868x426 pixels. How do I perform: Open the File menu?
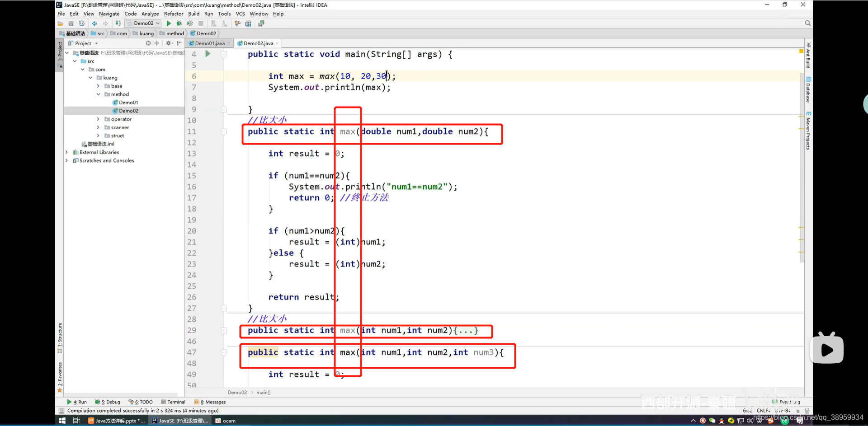tap(61, 14)
